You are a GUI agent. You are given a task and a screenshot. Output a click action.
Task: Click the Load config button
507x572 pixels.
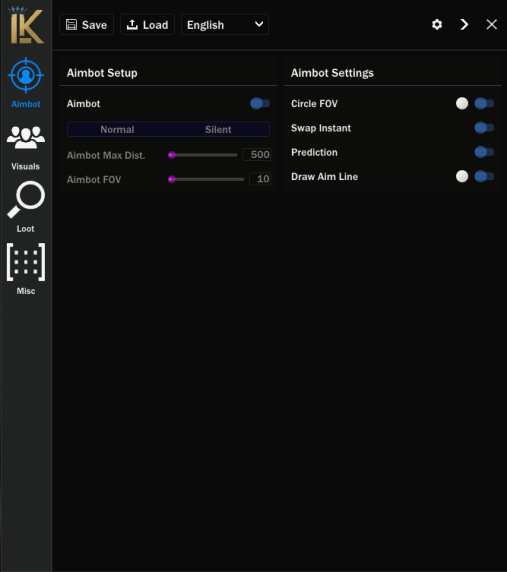(147, 24)
